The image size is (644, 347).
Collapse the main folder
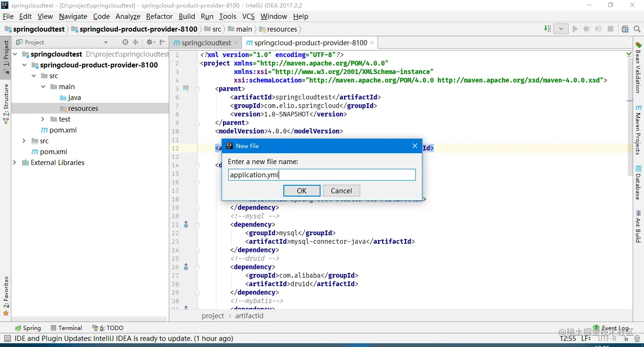coord(43,87)
